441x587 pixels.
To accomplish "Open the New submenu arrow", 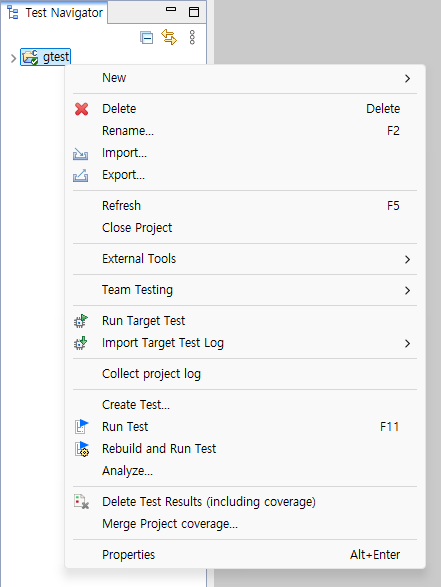I will pos(407,78).
